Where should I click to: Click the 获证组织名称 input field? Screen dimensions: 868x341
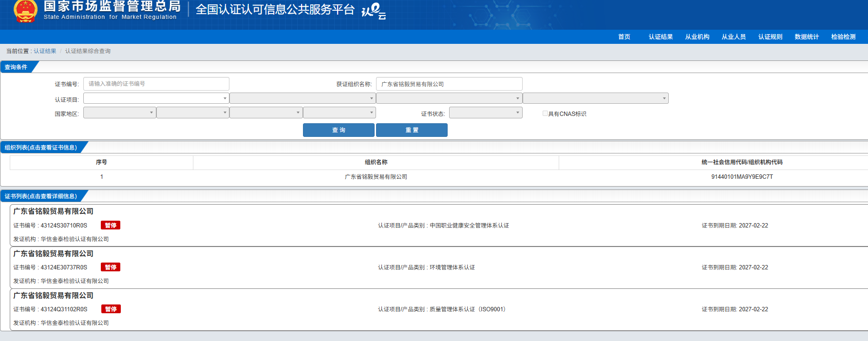pos(449,84)
